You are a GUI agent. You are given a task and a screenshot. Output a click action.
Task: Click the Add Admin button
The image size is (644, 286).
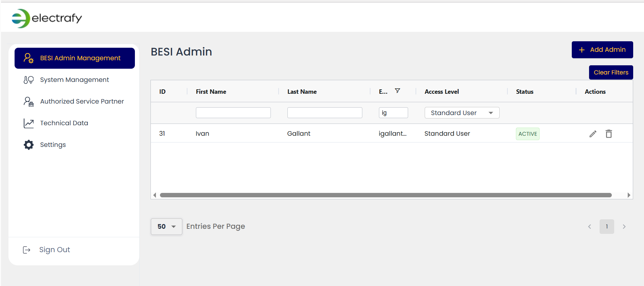coord(602,50)
